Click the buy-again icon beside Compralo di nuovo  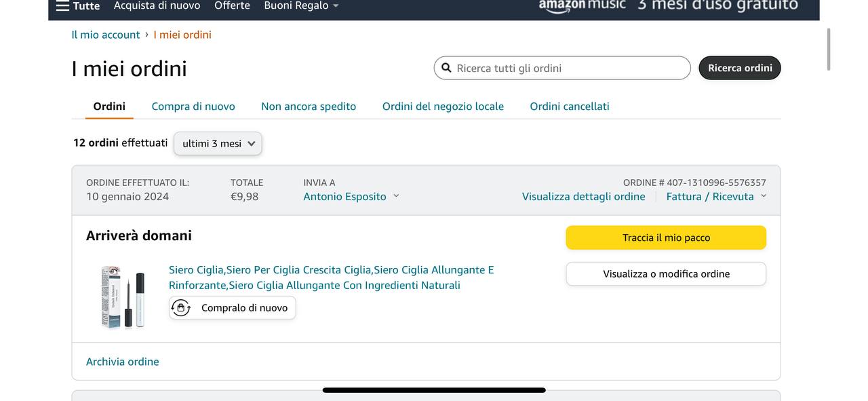[x=181, y=308]
